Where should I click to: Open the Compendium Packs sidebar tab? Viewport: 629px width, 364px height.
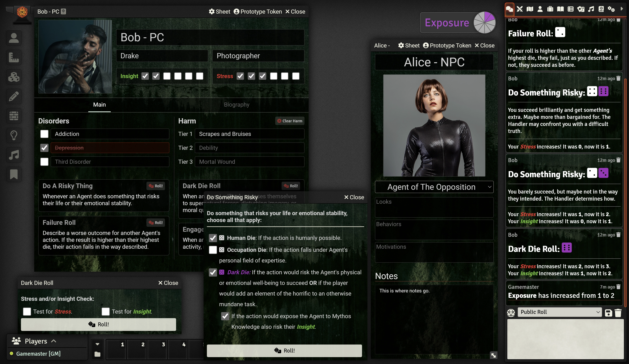[x=601, y=9]
